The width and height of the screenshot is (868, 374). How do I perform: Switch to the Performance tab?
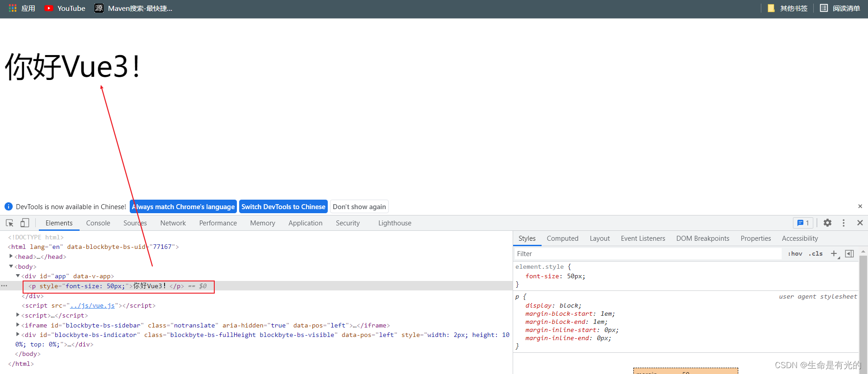click(218, 223)
